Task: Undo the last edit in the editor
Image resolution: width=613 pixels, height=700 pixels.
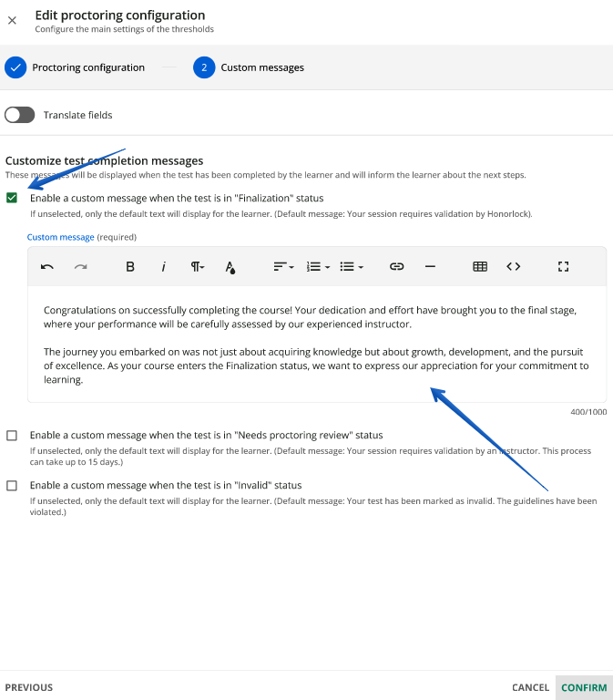Action: (47, 267)
